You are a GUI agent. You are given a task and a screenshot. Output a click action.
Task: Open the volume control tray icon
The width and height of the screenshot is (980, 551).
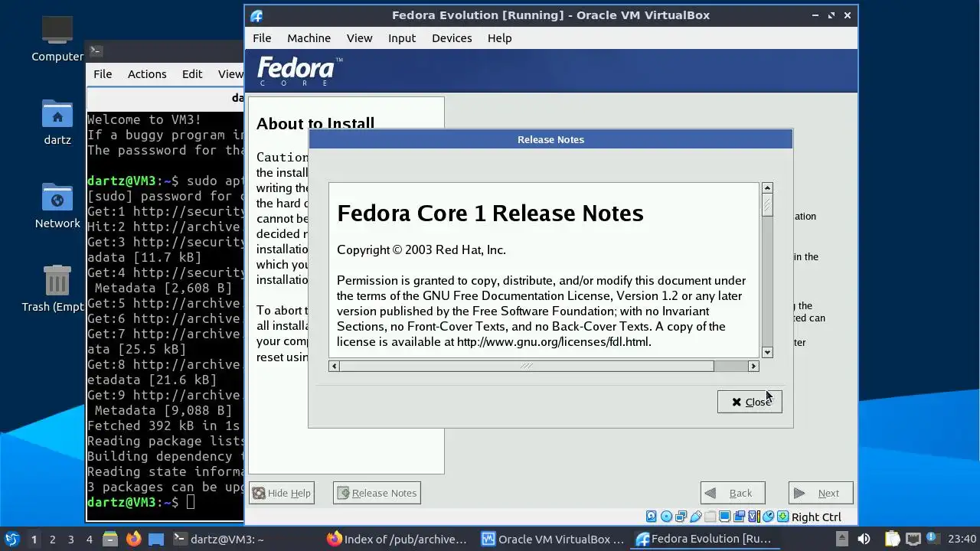click(x=864, y=539)
